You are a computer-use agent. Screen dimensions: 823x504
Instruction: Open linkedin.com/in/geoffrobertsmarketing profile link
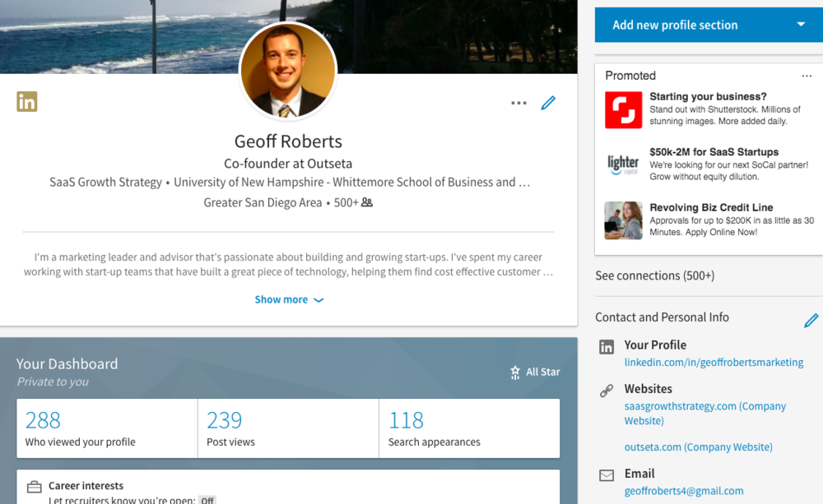pyautogui.click(x=714, y=363)
